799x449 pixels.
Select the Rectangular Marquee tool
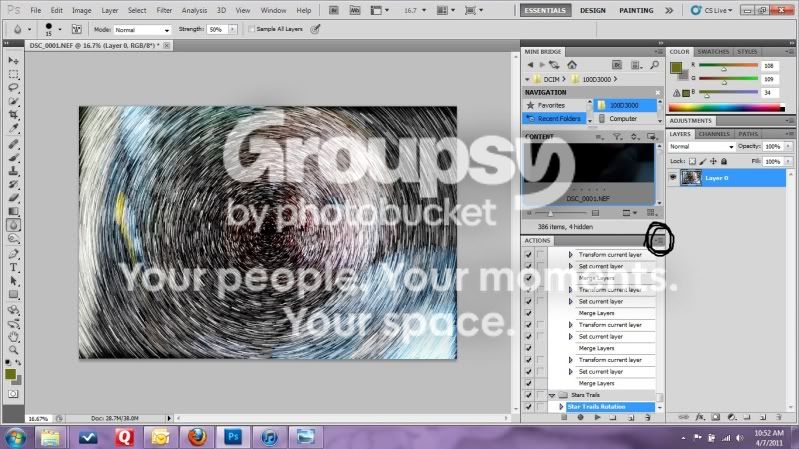[13, 74]
